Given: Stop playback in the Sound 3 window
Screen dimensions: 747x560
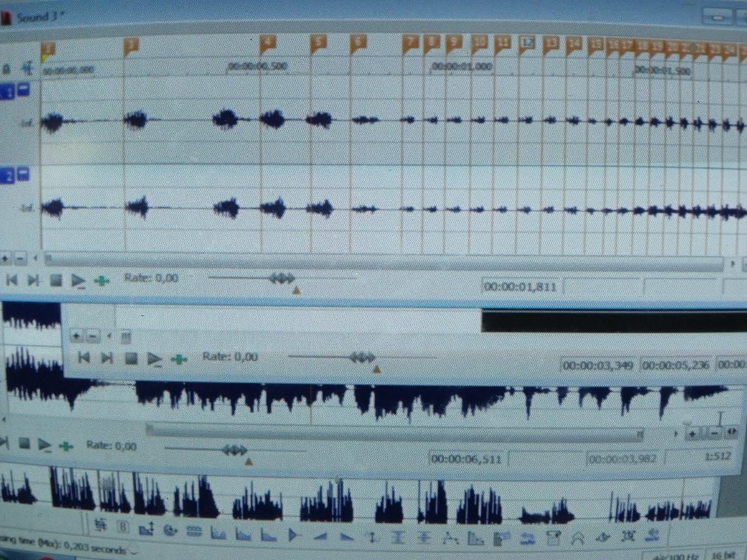Looking at the screenshot, I should 56,280.
